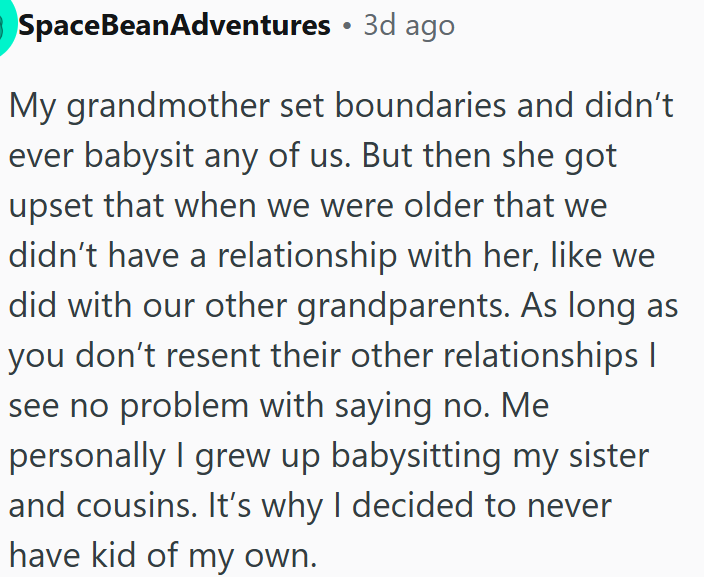The image size is (704, 577).
Task: Click the word "sister" in the comment
Action: [606, 455]
